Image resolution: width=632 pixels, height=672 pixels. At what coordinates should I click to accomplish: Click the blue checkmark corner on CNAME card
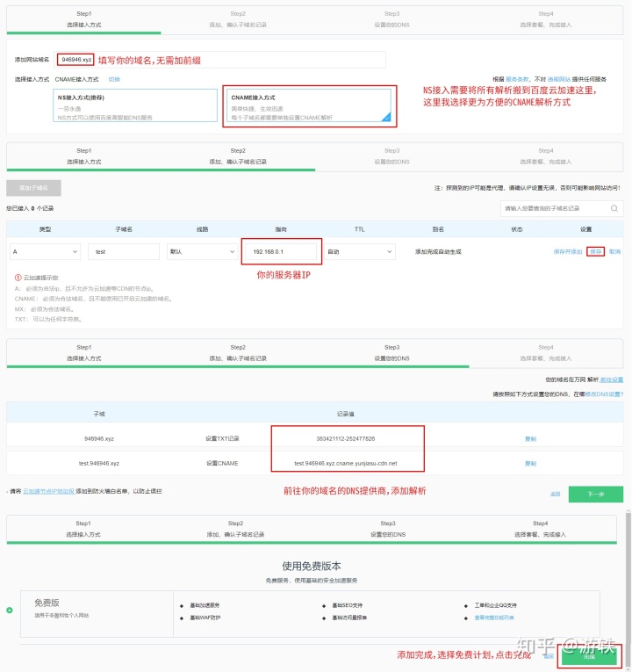pos(386,116)
